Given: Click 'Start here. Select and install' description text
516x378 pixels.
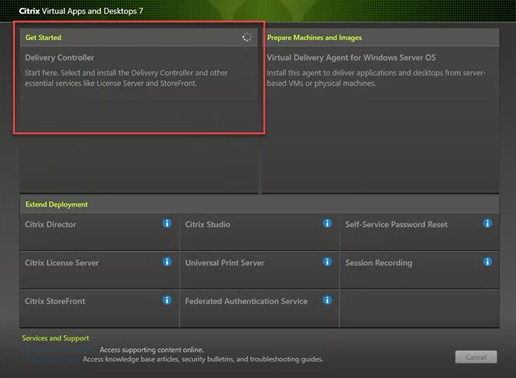Looking at the screenshot, I should coord(126,78).
